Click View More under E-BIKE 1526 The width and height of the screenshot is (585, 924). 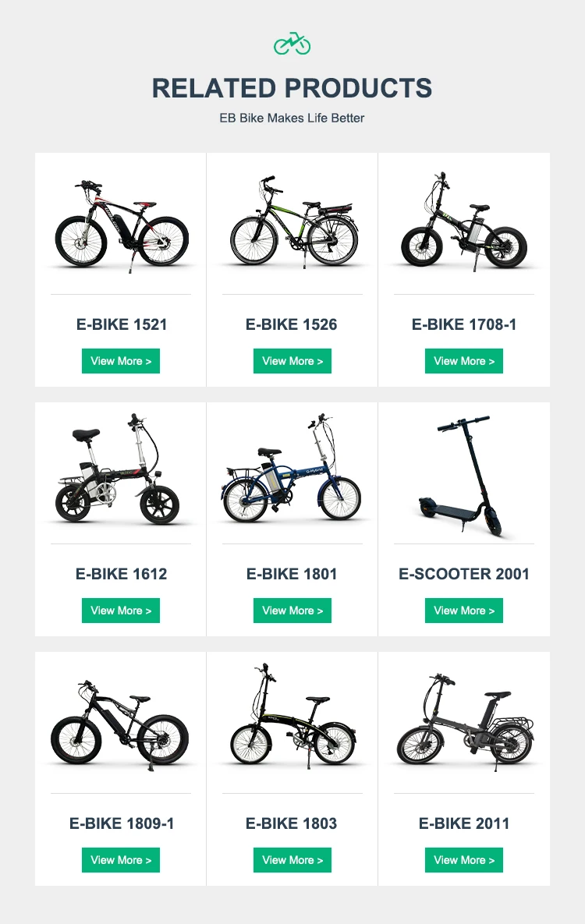click(292, 361)
